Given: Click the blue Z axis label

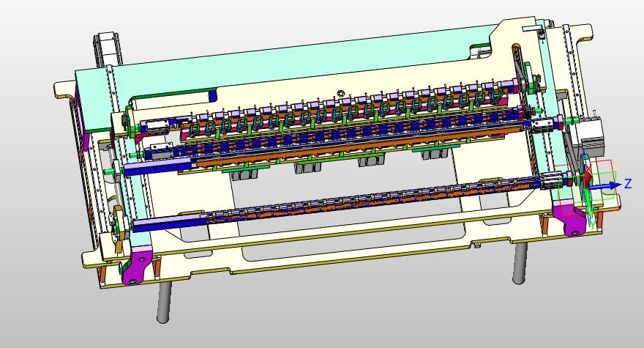Looking at the screenshot, I should pyautogui.click(x=628, y=183).
